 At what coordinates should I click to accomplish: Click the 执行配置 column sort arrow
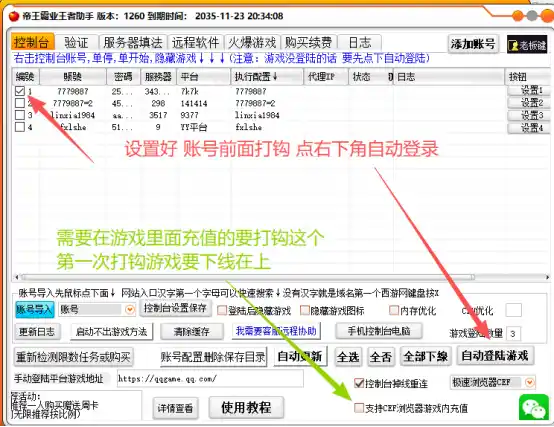click(275, 76)
